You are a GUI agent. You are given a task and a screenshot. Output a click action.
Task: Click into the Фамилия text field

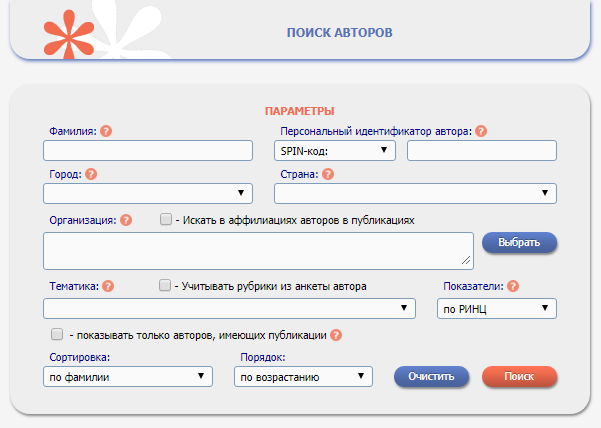(148, 151)
